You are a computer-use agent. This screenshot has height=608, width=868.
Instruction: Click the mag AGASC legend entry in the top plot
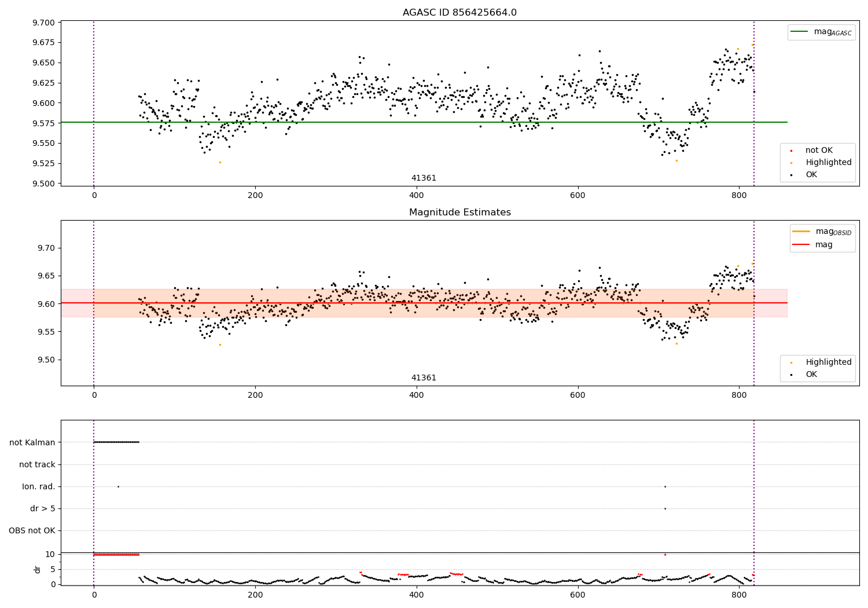click(x=823, y=32)
